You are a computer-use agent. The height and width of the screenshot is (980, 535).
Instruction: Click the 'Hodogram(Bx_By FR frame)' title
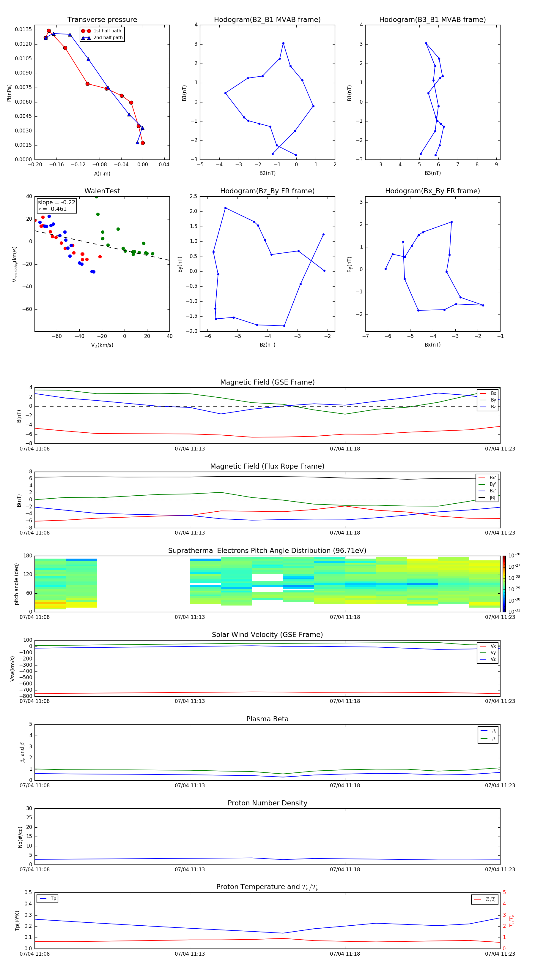pyautogui.click(x=432, y=191)
